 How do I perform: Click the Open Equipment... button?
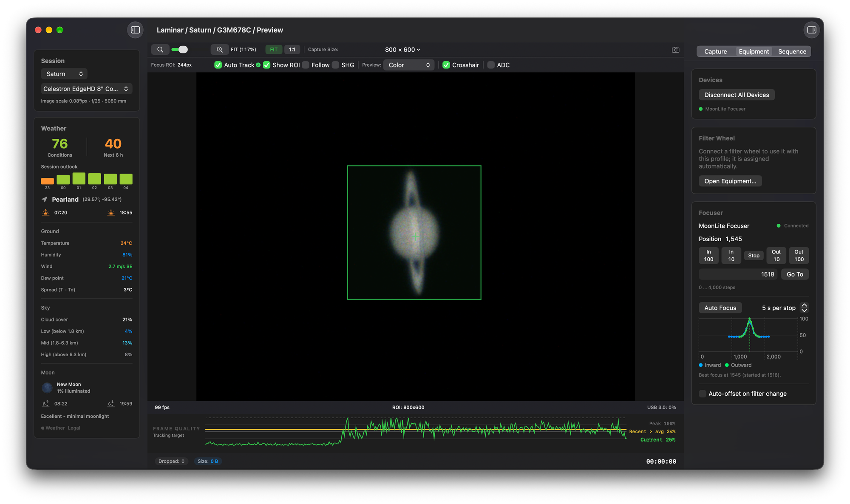click(730, 181)
